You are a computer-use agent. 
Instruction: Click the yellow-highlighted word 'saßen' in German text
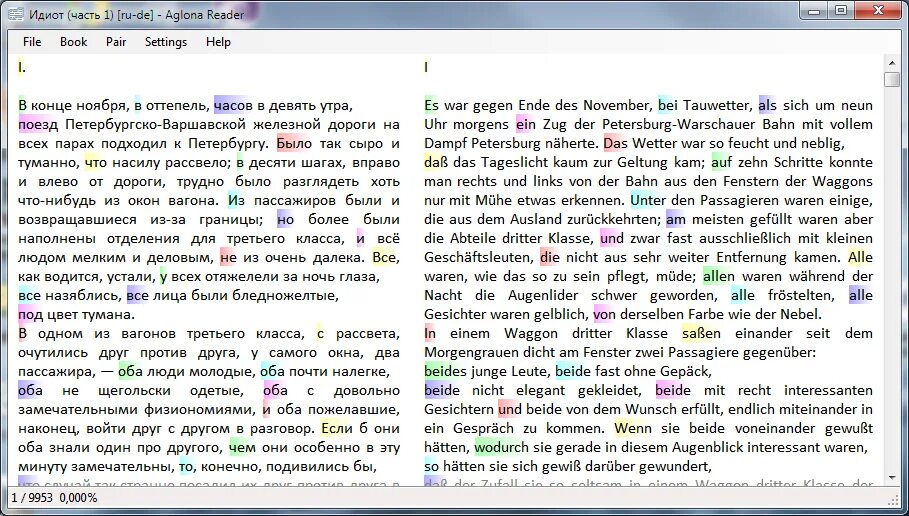(x=701, y=334)
